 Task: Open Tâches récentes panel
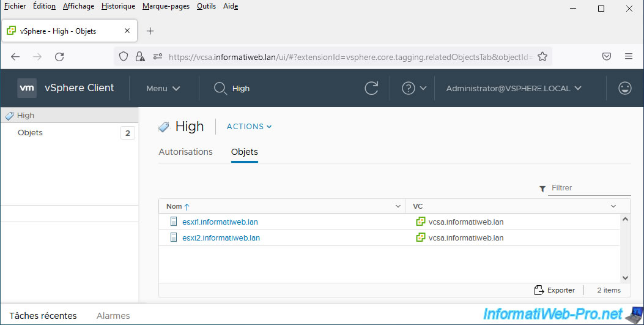[43, 316]
